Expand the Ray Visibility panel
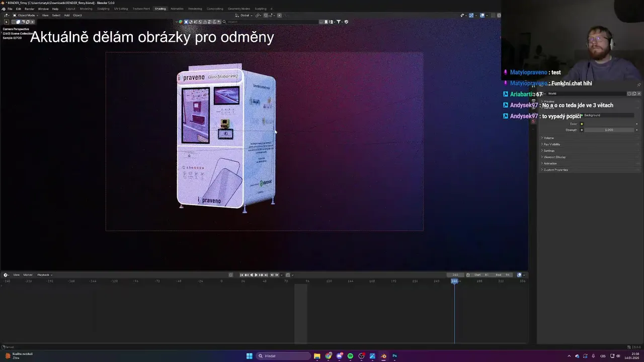This screenshot has width=644, height=362. coord(551,144)
